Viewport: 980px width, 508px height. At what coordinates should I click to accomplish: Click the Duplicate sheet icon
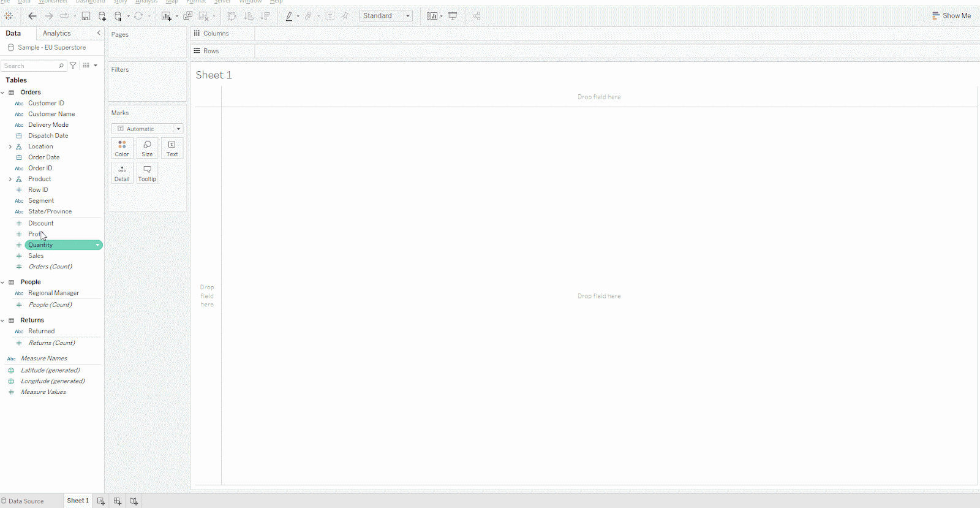pos(188,16)
